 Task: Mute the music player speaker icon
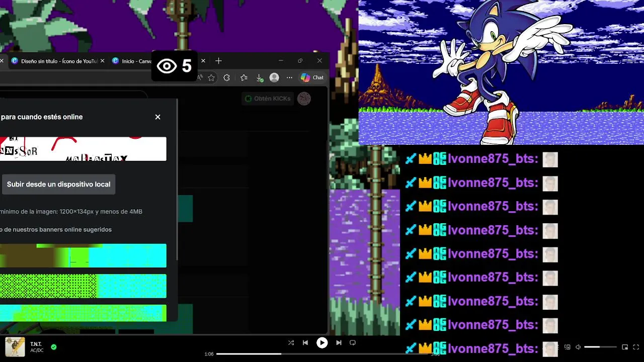pyautogui.click(x=578, y=347)
